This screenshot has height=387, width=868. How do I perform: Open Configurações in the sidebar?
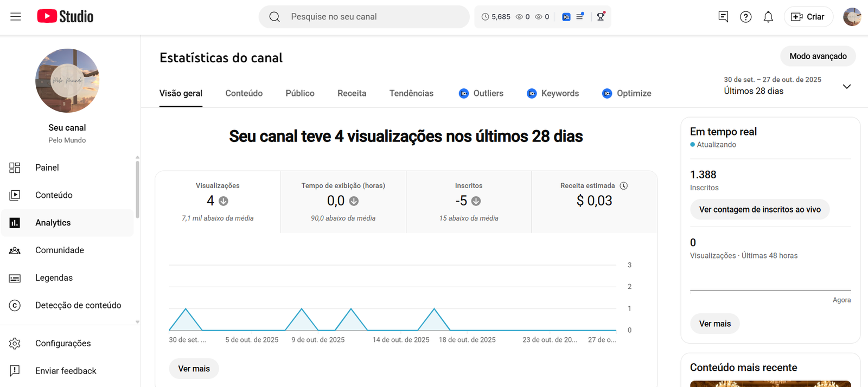67,344
